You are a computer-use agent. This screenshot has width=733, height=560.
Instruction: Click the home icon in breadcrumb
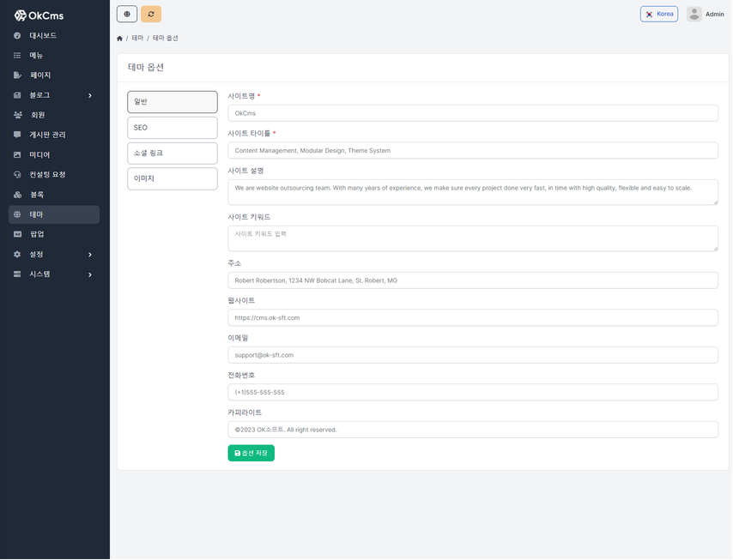coord(119,39)
